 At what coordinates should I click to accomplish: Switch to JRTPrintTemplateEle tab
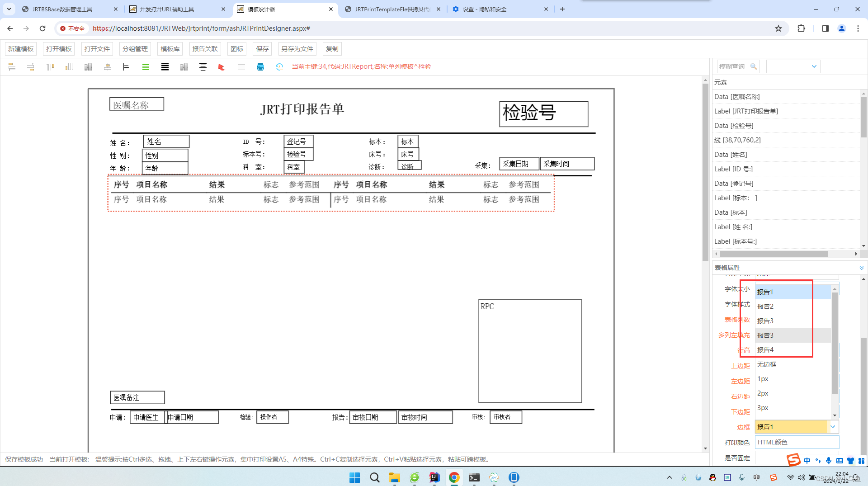[x=392, y=9]
